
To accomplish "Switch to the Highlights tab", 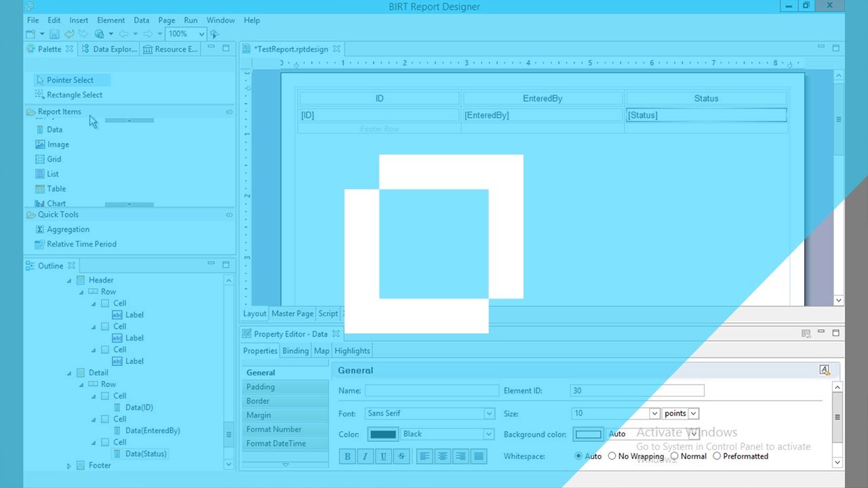I will tap(352, 351).
